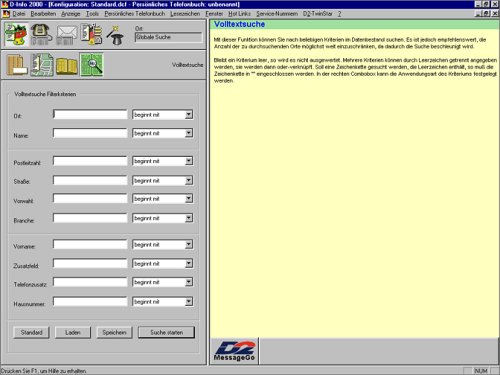Open the ? help menu
This screenshot has height=375, width=500.
(339, 14)
